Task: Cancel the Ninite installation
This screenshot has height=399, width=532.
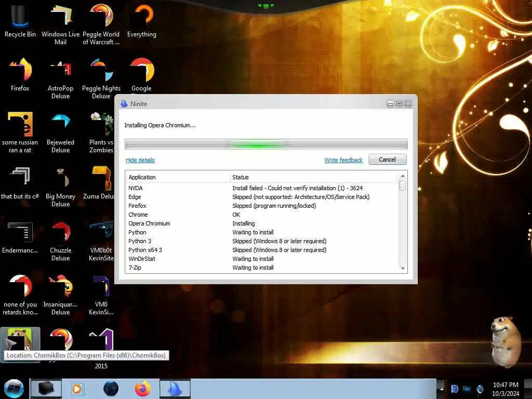Action: click(388, 159)
